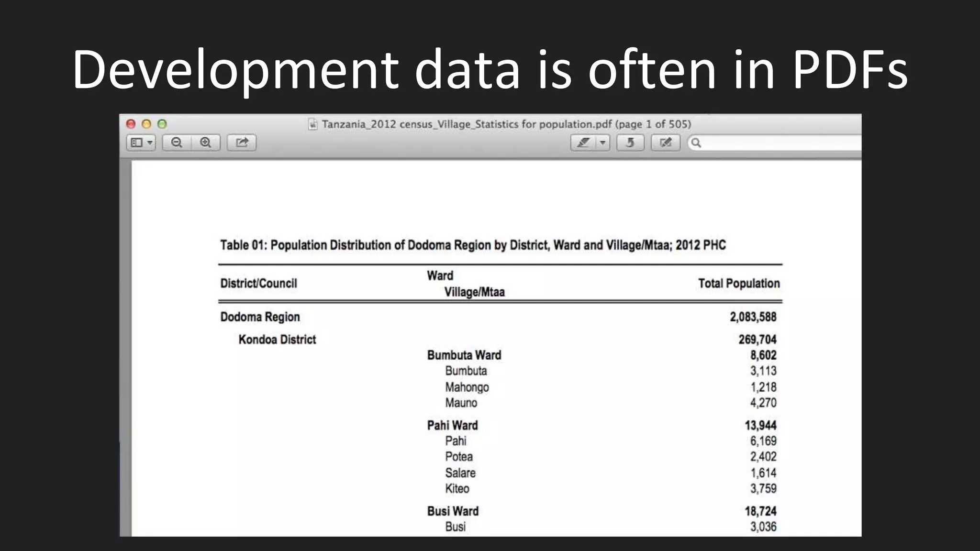Click the 'Kiteo' village name
Screen dimensions: 980x551
pyautogui.click(x=457, y=489)
